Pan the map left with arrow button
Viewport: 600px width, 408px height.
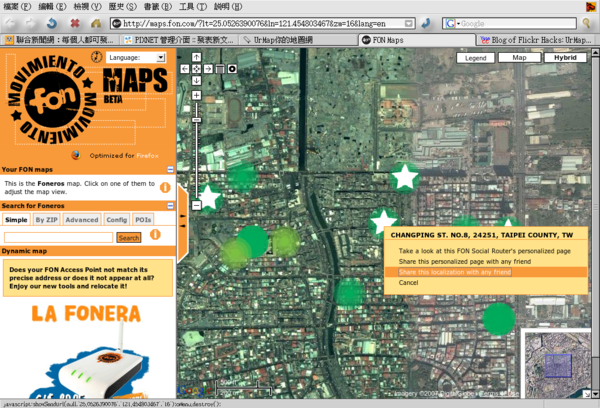pyautogui.click(x=185, y=69)
